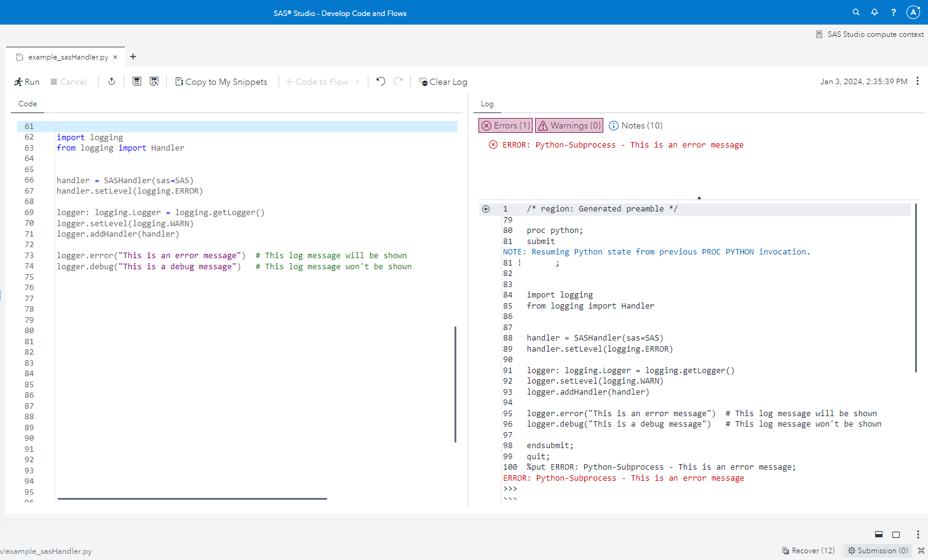Image resolution: width=928 pixels, height=560 pixels.
Task: Redo the last edit
Action: [x=399, y=81]
